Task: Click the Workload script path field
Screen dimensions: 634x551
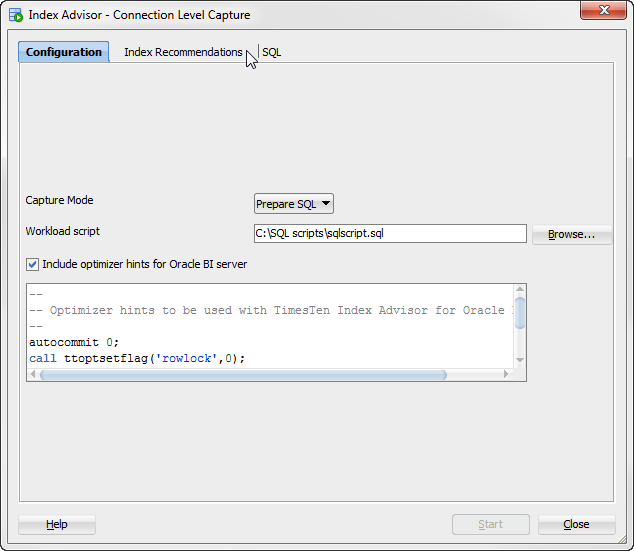Action: 390,234
